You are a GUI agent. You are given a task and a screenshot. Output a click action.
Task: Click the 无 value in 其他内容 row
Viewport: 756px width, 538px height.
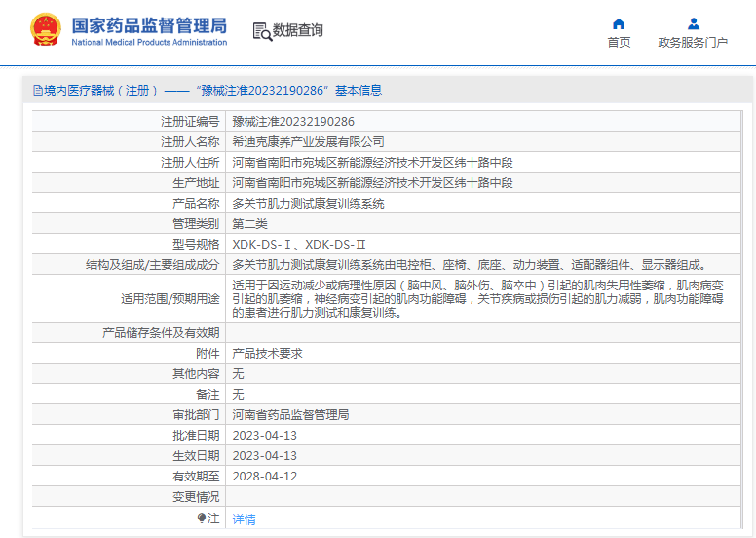(238, 374)
